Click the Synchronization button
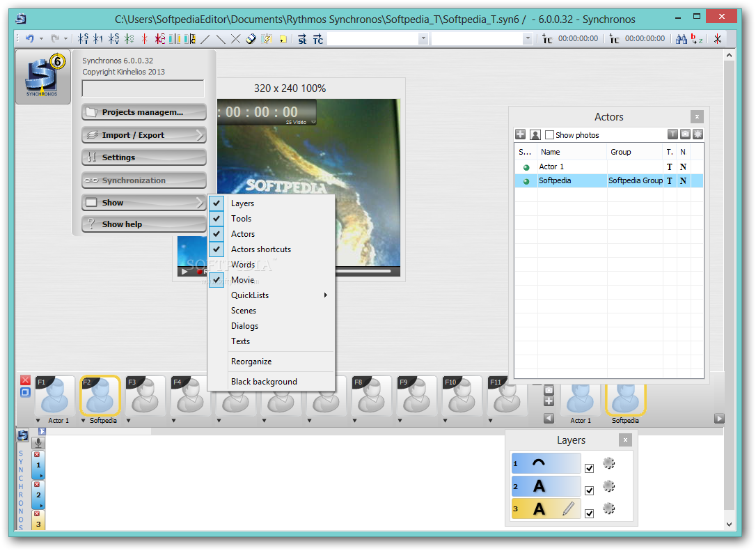The width and height of the screenshot is (756, 551). (143, 180)
